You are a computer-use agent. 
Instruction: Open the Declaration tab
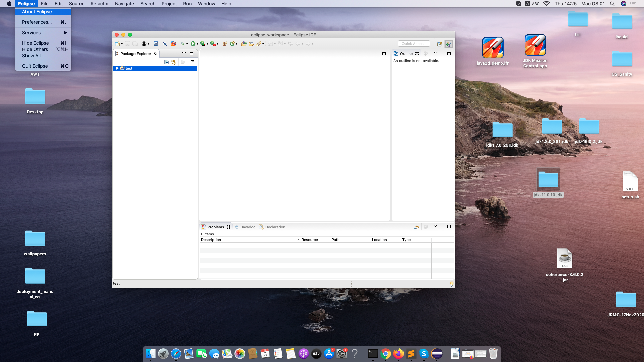click(275, 227)
